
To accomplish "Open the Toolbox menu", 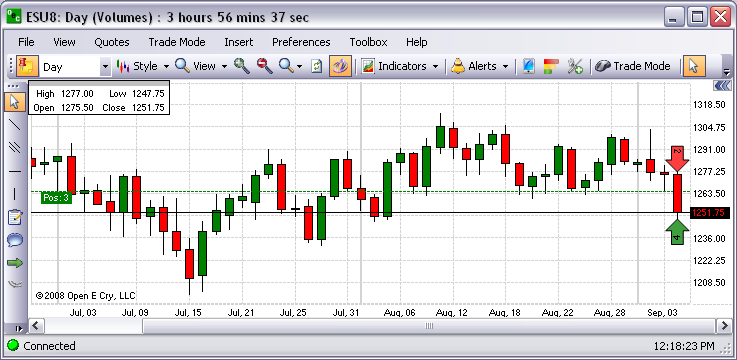I will [x=368, y=42].
